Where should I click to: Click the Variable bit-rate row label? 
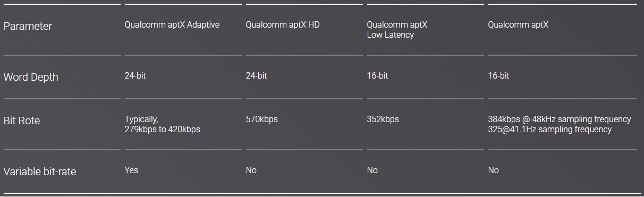[40, 172]
